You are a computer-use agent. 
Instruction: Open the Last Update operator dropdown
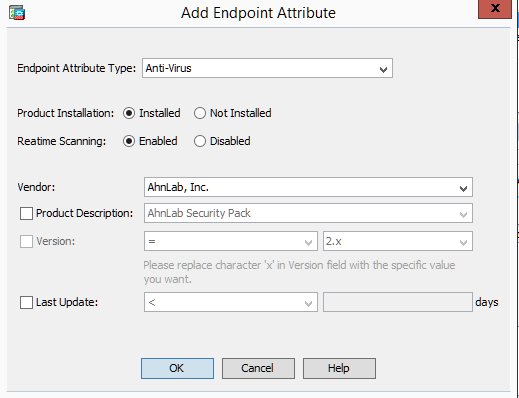[231, 302]
